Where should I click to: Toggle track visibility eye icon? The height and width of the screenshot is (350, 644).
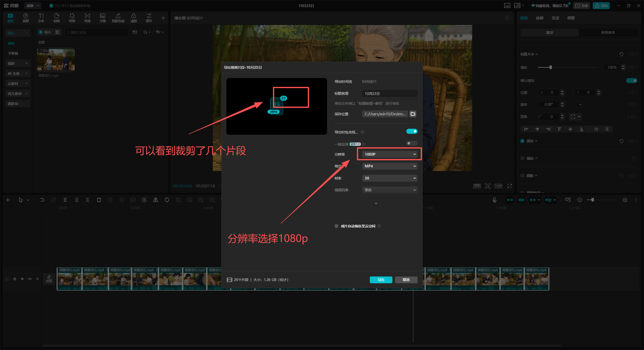tap(22, 279)
